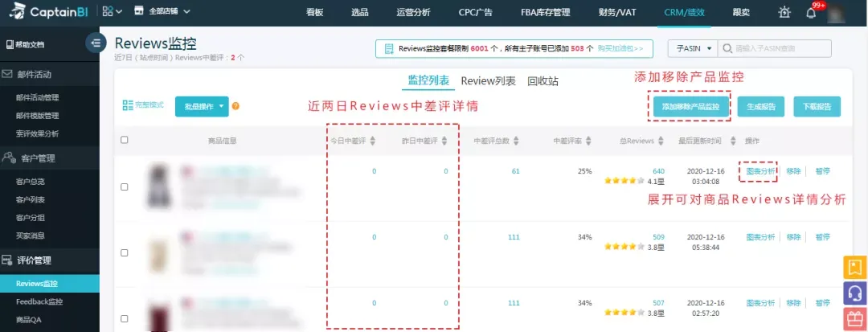Check the second product row checkbox
This screenshot has width=868, height=332.
coord(124,253)
